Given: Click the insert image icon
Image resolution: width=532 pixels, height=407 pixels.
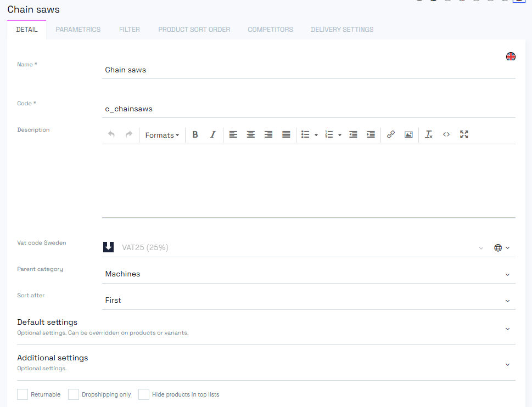Looking at the screenshot, I should click(408, 135).
